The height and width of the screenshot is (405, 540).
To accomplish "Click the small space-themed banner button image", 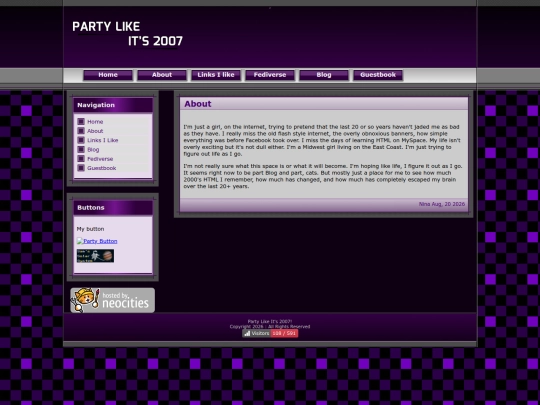I will click(95, 256).
